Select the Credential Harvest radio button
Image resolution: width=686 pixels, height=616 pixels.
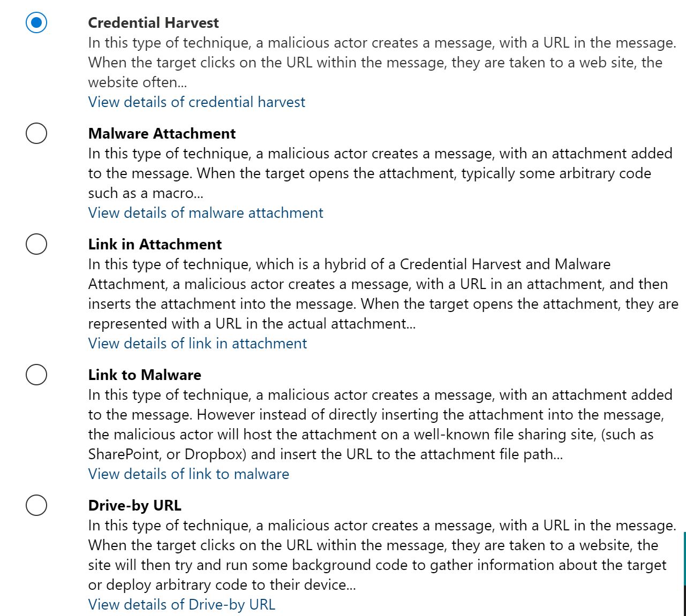36,23
